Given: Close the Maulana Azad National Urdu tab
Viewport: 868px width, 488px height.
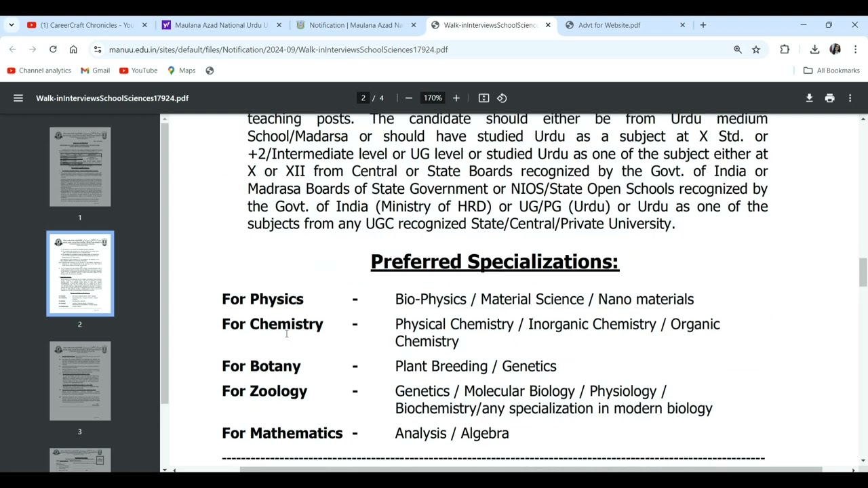Looking at the screenshot, I should [x=279, y=25].
